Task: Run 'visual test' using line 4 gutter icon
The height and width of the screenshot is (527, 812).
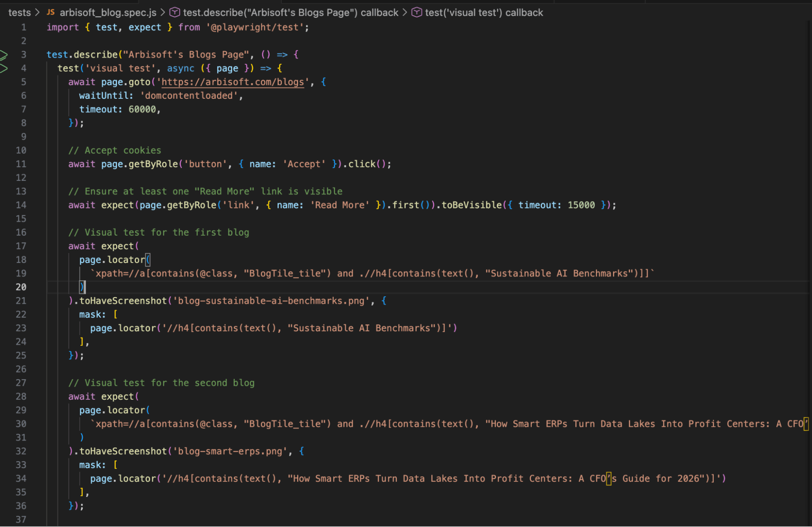Action: click(x=4, y=68)
